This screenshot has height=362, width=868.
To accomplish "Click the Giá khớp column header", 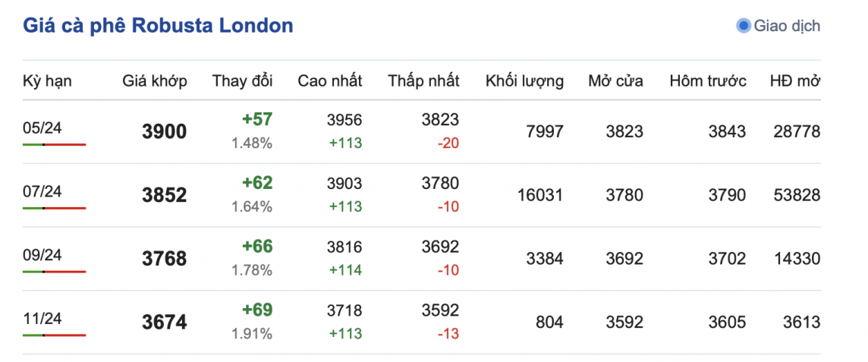I will pos(155,81).
